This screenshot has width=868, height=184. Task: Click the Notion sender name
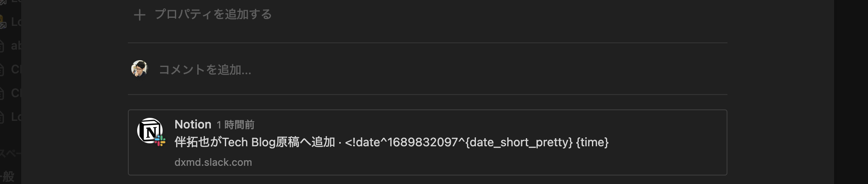tap(193, 124)
